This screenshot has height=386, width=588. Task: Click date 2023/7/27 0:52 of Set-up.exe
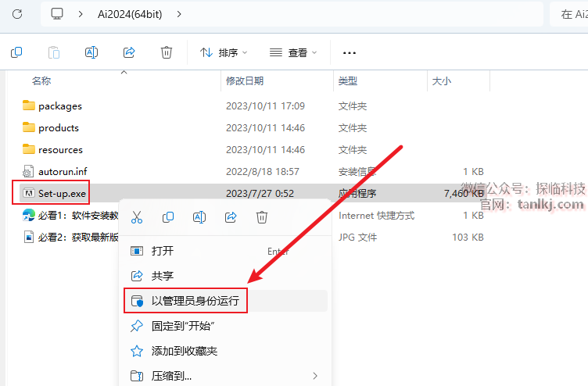tap(260, 193)
